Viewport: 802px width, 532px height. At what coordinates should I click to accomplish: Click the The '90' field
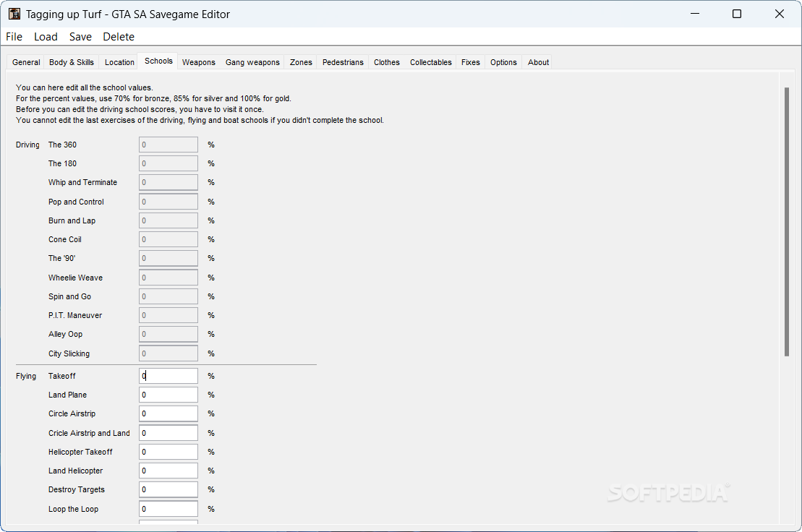click(x=168, y=258)
